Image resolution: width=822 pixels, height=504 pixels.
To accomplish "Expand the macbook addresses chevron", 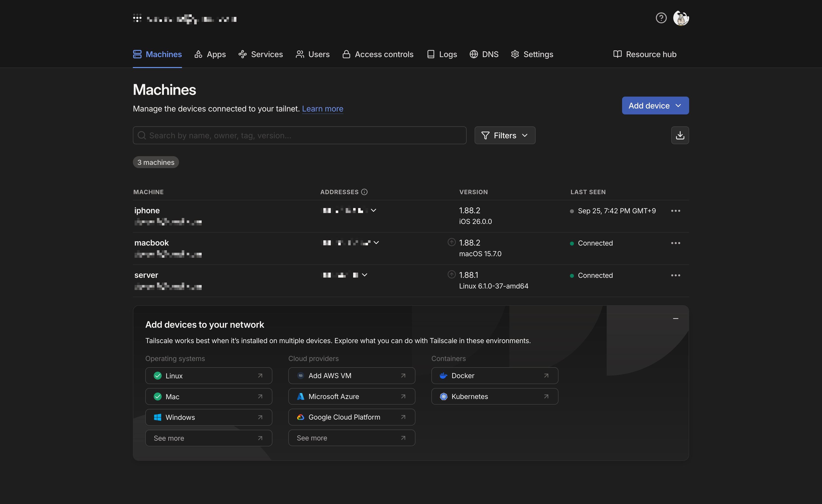I will [376, 243].
